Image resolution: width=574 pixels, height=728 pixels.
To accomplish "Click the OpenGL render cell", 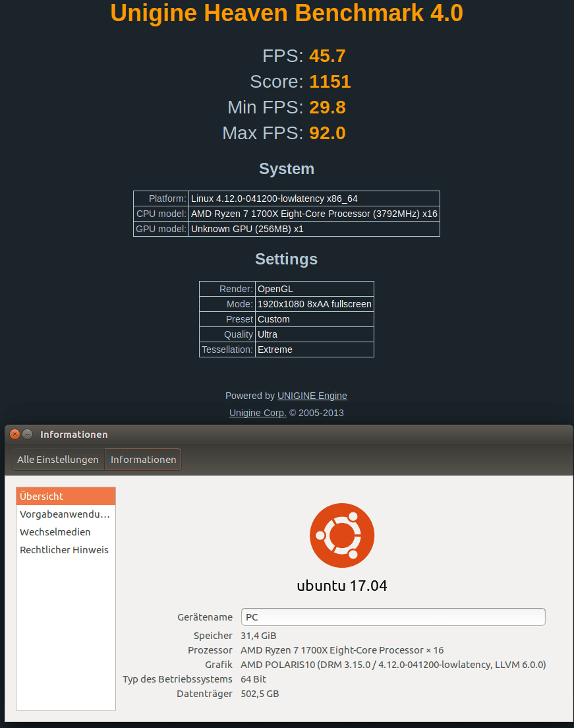I will 314,289.
